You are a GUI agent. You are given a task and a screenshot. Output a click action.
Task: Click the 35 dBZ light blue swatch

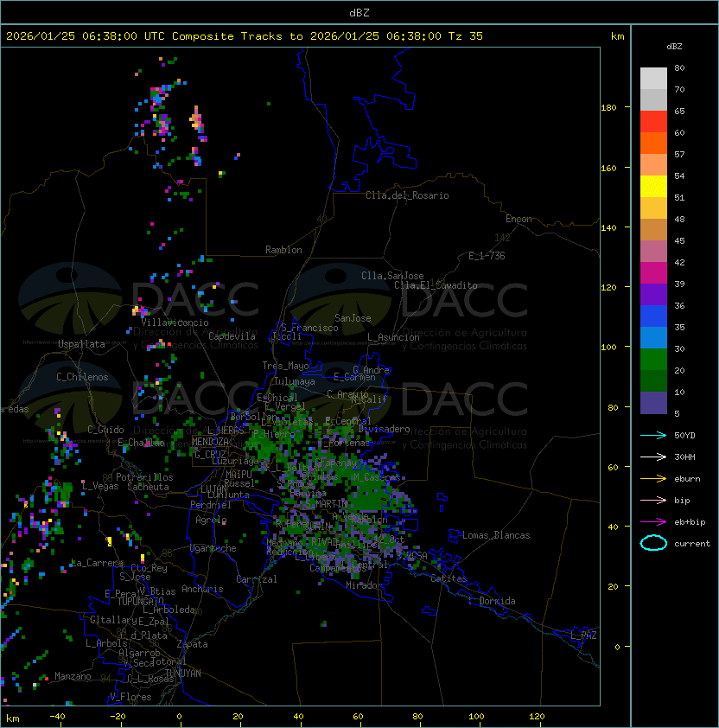(x=653, y=337)
